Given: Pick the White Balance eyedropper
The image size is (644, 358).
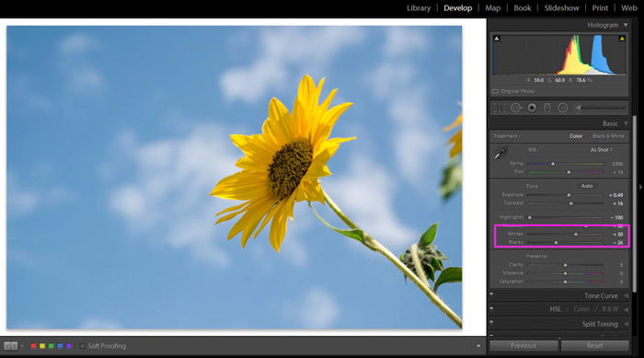Looking at the screenshot, I should click(x=500, y=154).
